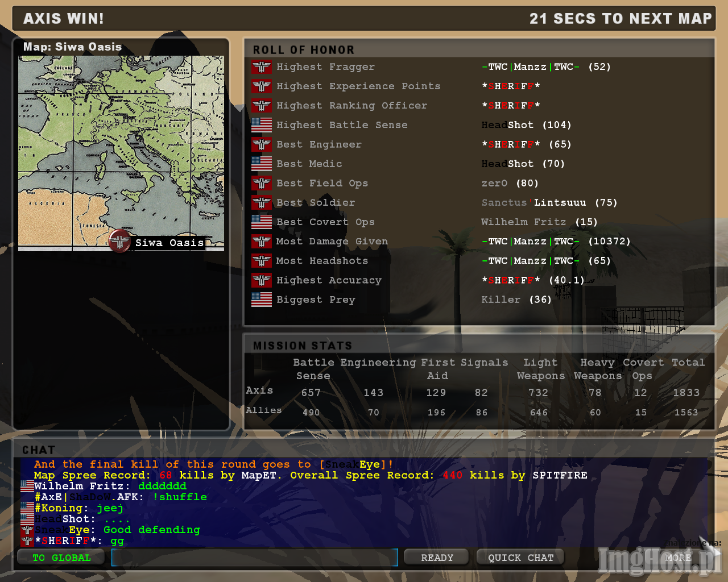Click the Axis flag beside Best Field Ops

pos(262,184)
